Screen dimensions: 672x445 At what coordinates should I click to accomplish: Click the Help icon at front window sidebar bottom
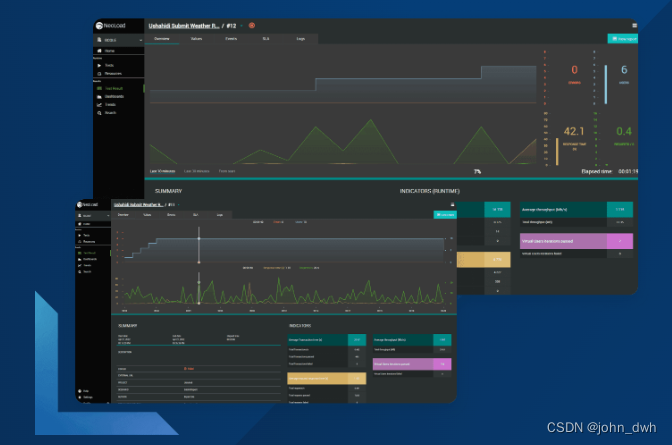80,391
